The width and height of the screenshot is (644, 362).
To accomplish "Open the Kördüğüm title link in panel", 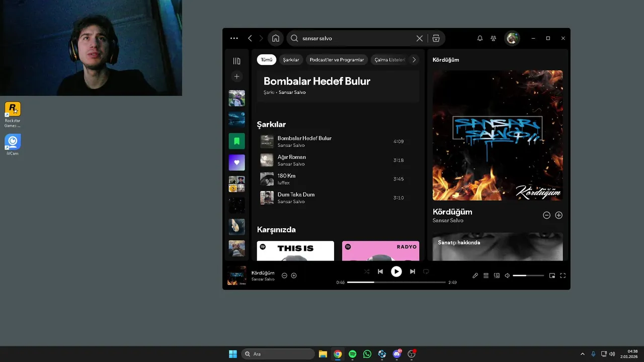I will point(452,212).
